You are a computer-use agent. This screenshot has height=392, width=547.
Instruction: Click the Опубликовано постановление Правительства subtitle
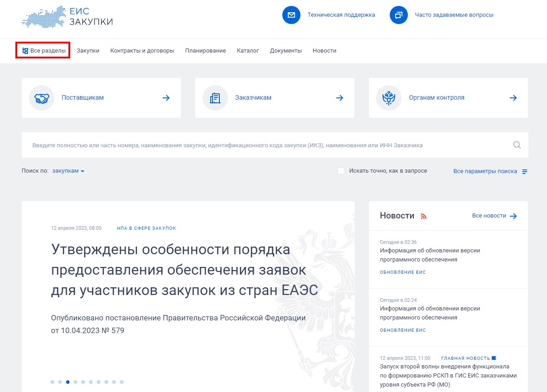(179, 324)
